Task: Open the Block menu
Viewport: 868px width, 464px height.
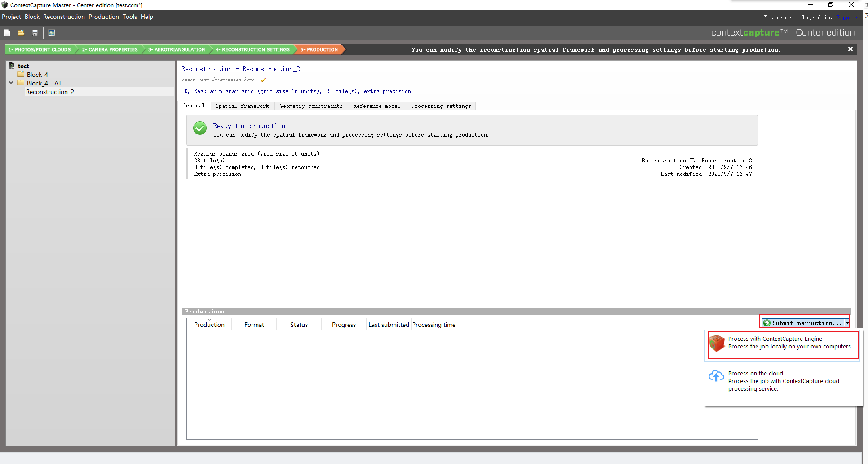Action: click(32, 17)
